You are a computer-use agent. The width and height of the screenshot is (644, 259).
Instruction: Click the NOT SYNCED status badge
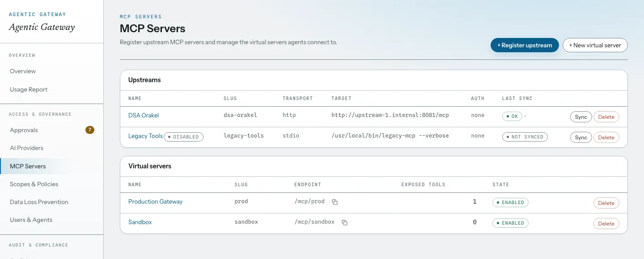525,137
